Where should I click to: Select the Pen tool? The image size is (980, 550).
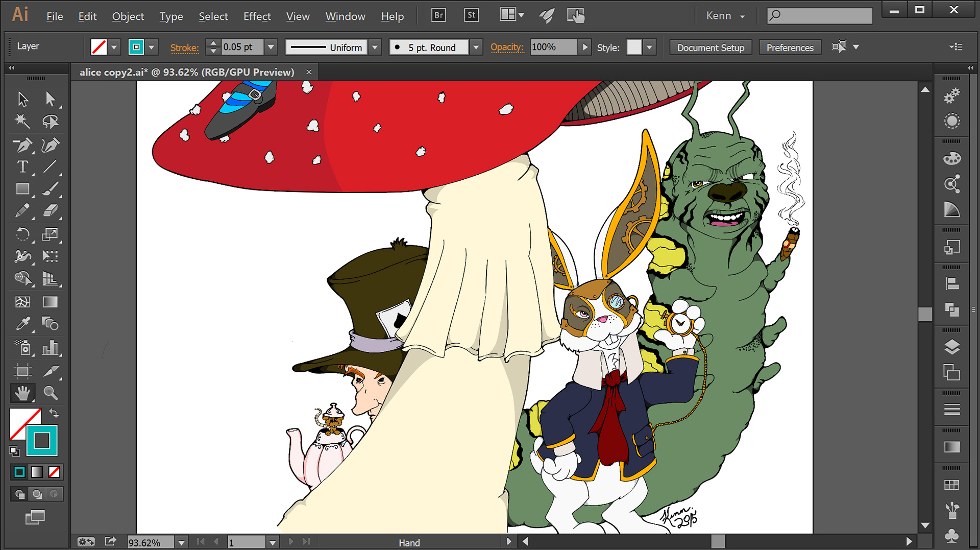pyautogui.click(x=22, y=145)
